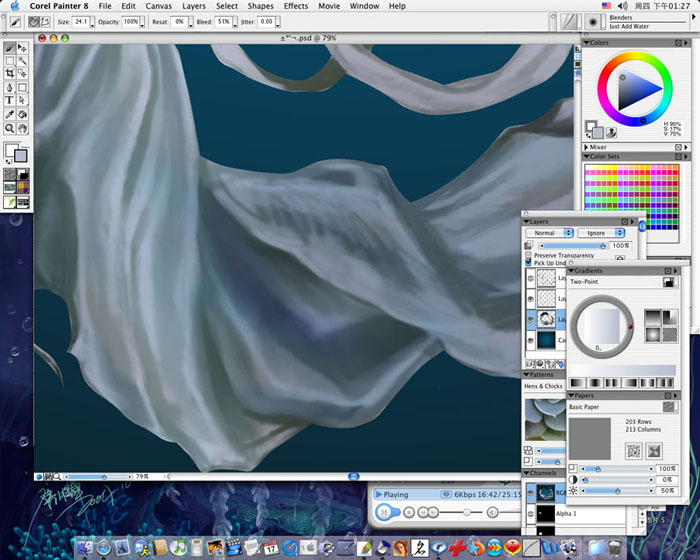The width and height of the screenshot is (700, 560).
Task: Select the Magic Wand tool
Action: click(x=22, y=61)
